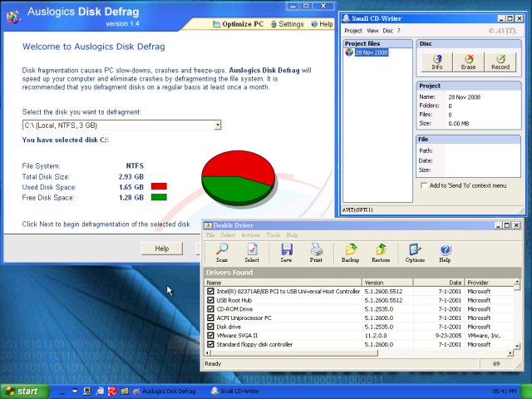The height and width of the screenshot is (399, 532).
Task: Uncheck the USB Root Hub driver checkbox
Action: tap(210, 300)
